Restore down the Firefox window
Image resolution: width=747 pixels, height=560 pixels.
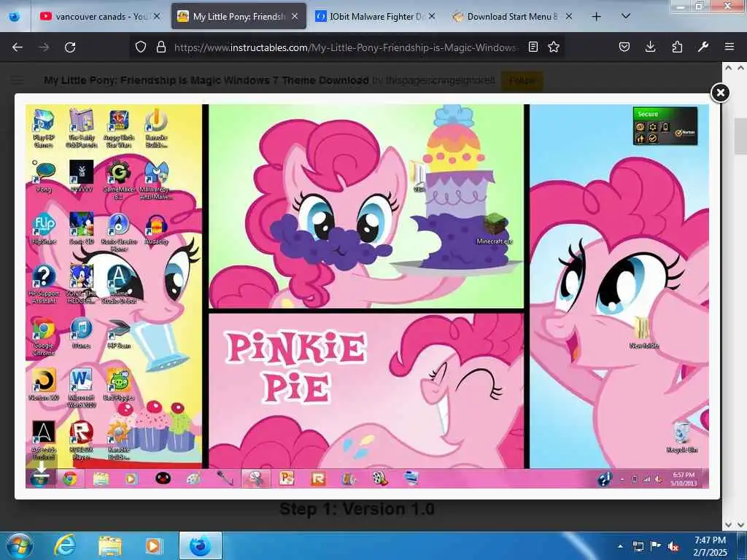(700, 6)
